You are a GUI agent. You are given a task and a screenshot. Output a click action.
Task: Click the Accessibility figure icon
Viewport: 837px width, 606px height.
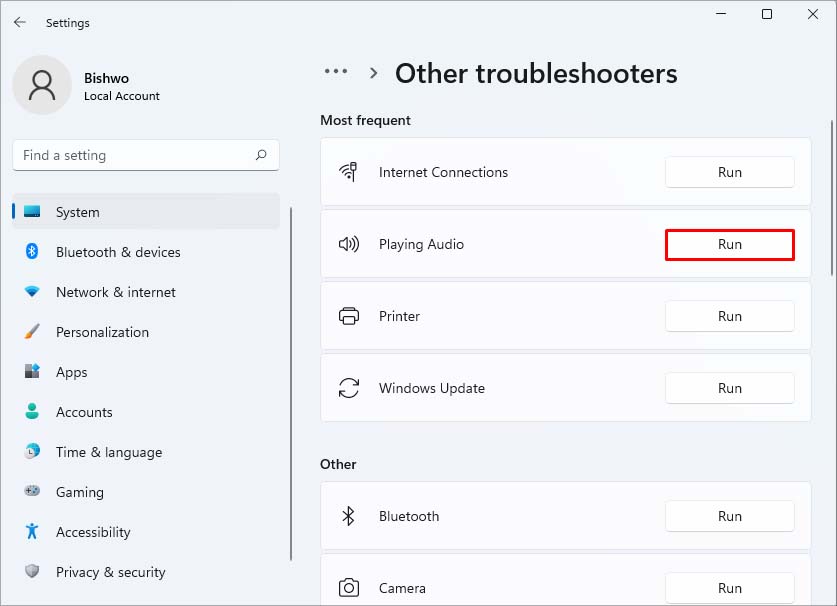[32, 531]
